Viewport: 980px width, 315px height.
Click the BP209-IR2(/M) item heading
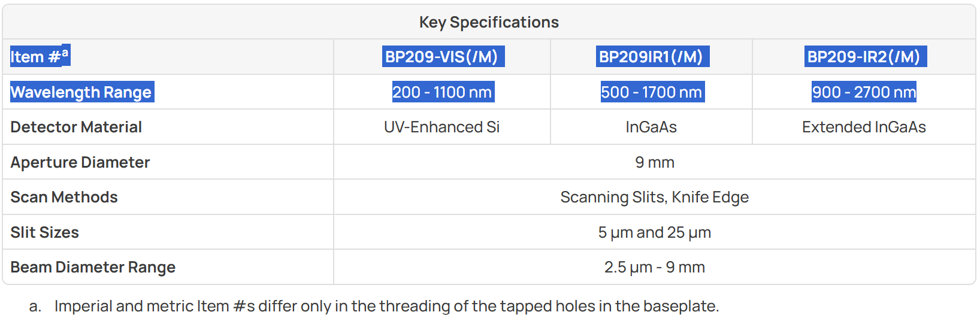coord(864,57)
